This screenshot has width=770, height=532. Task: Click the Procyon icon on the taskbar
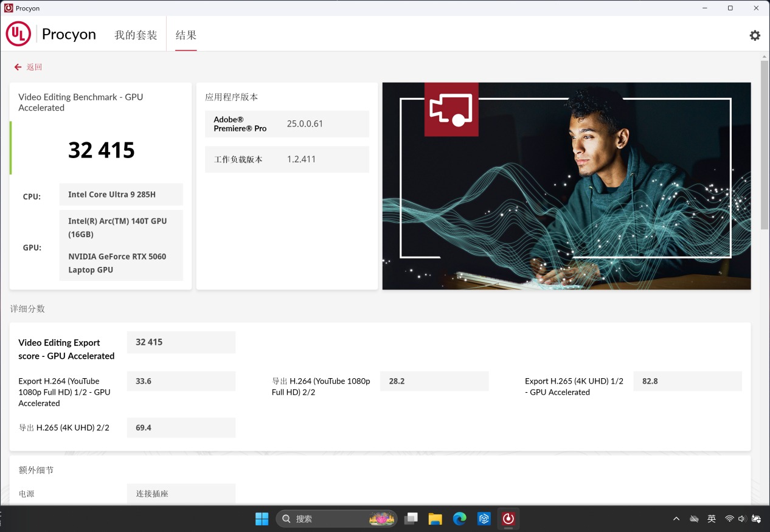point(508,519)
